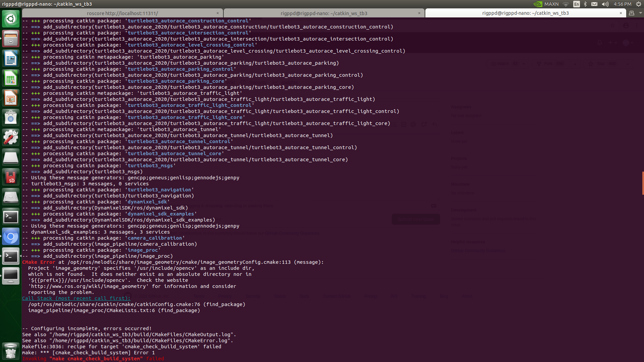This screenshot has height=362, width=644.
Task: Open new terminal tab button
Action: point(632,13)
